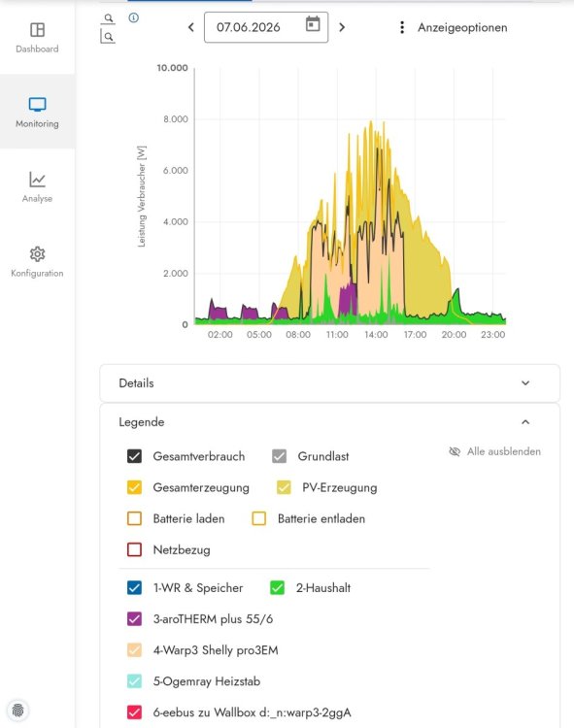The height and width of the screenshot is (728, 574).
Task: Select the Monitoring monitor icon
Action: click(37, 104)
